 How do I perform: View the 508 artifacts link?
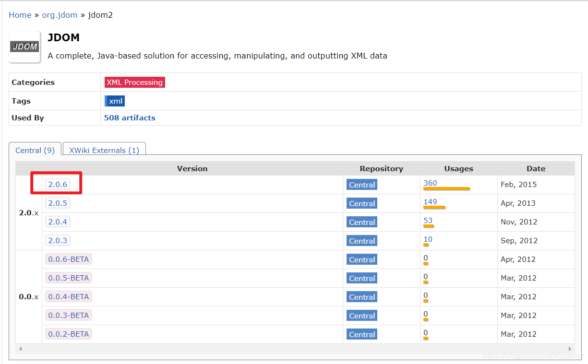(130, 118)
